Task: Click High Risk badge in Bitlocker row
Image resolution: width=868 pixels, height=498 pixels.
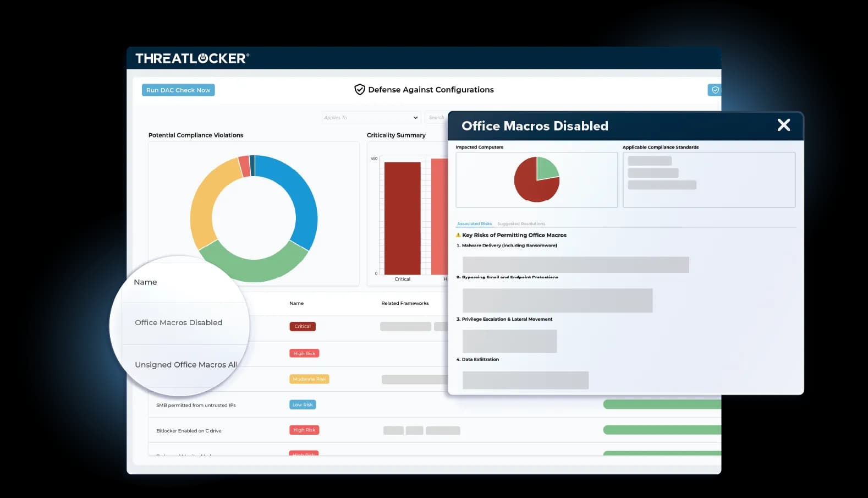Action: 304,430
